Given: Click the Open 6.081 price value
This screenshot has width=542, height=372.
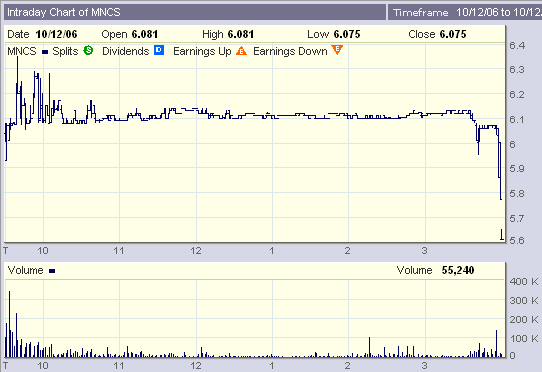Looking at the screenshot, I should point(144,34).
